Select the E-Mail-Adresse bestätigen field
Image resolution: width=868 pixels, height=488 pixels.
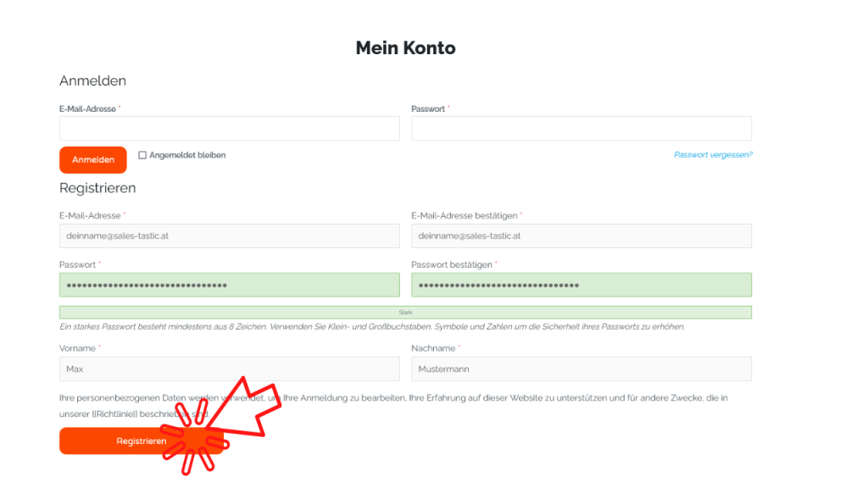point(581,236)
